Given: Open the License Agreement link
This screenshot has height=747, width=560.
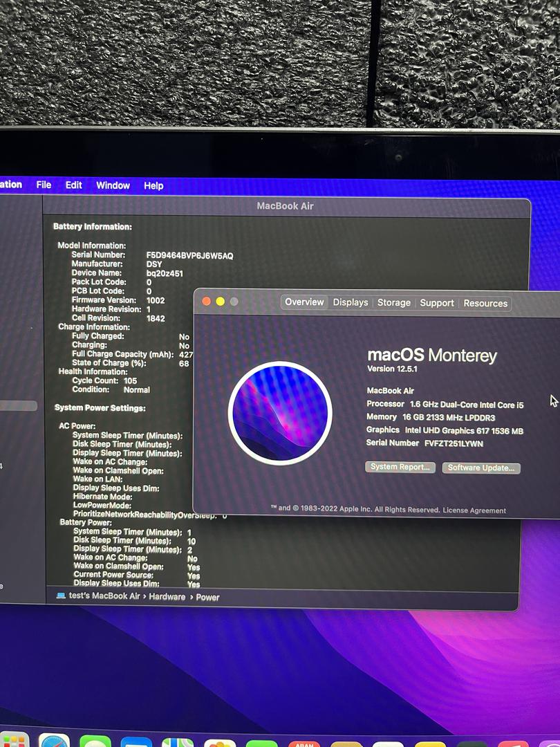Looking at the screenshot, I should [474, 510].
